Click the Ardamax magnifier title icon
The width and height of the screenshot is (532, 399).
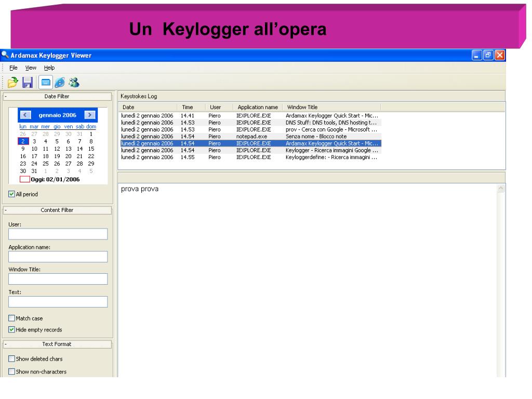(5, 54)
